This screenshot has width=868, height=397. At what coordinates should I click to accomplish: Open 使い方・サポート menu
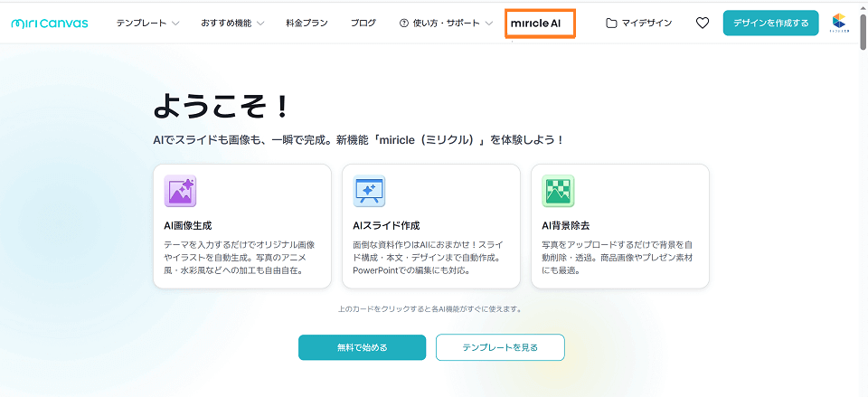pyautogui.click(x=446, y=24)
